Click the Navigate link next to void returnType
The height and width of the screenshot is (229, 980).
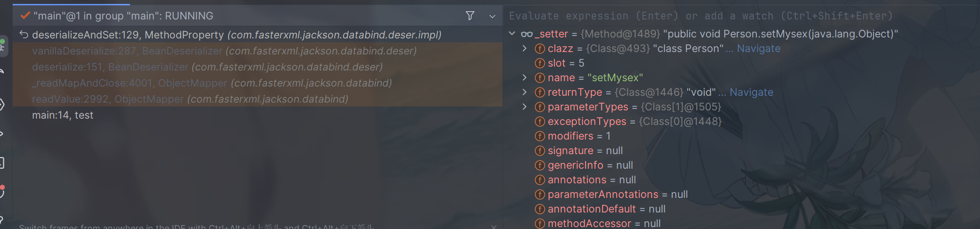(751, 92)
